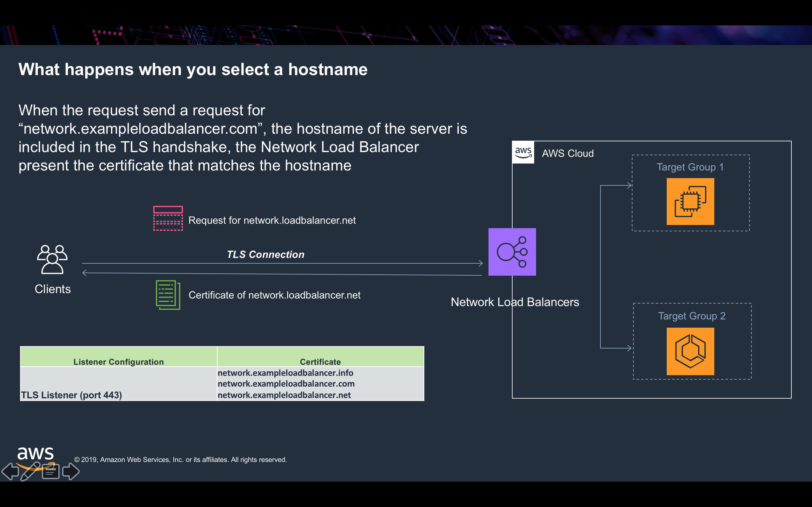Go to the previous slide arrow
Screen dimensions: 812x507
[11, 471]
